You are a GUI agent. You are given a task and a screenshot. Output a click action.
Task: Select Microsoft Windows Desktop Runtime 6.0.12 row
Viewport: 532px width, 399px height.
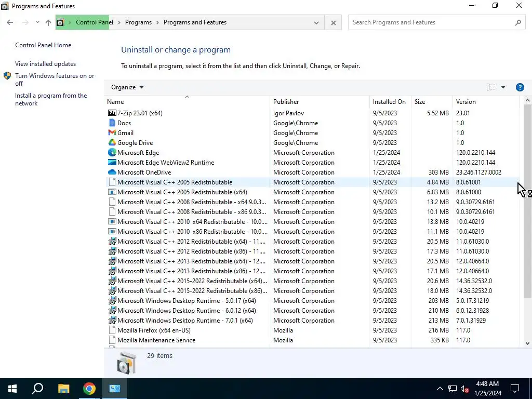[312, 311]
